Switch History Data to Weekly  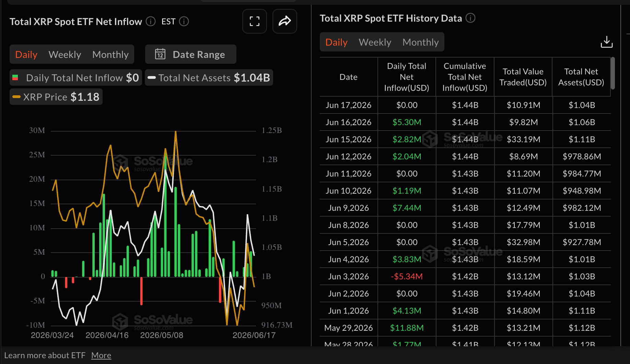point(375,42)
